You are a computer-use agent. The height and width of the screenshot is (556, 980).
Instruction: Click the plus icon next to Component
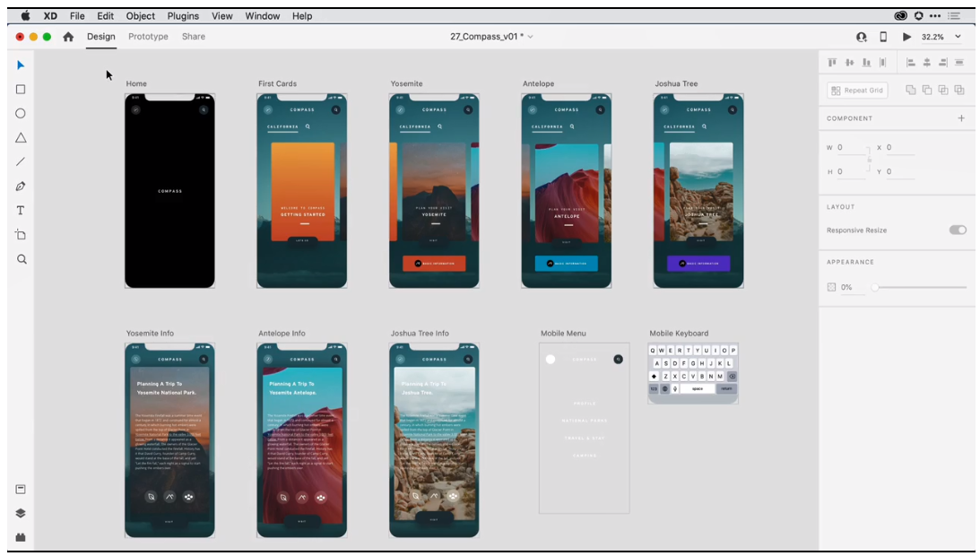(x=961, y=118)
